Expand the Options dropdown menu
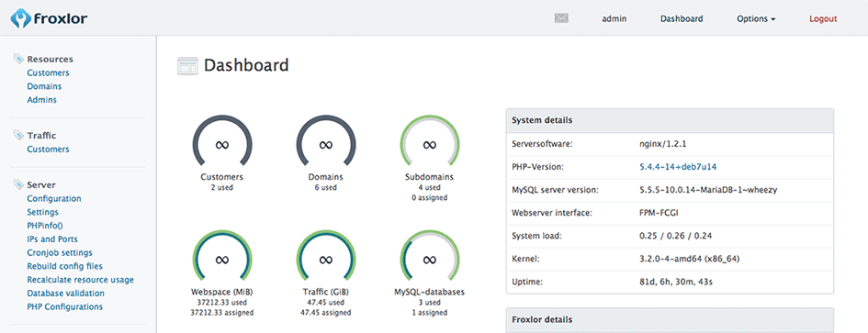The image size is (868, 333). pos(756,19)
